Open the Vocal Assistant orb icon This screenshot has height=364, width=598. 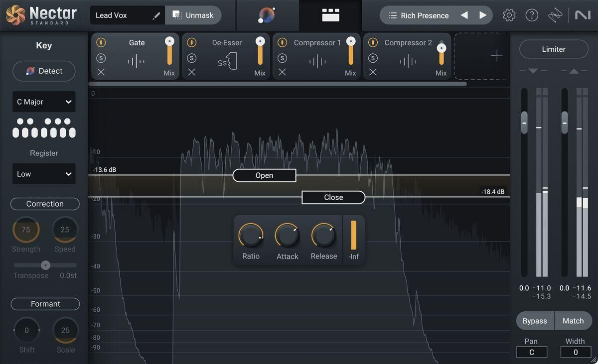(267, 15)
